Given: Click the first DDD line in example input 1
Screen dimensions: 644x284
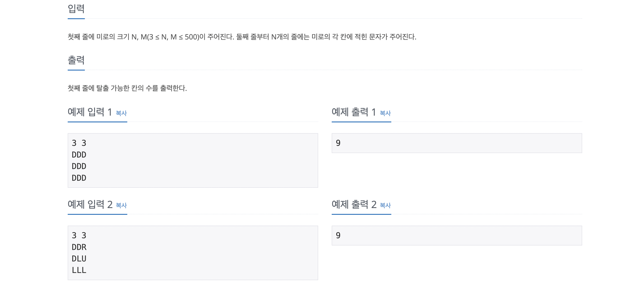Looking at the screenshot, I should click(79, 155).
